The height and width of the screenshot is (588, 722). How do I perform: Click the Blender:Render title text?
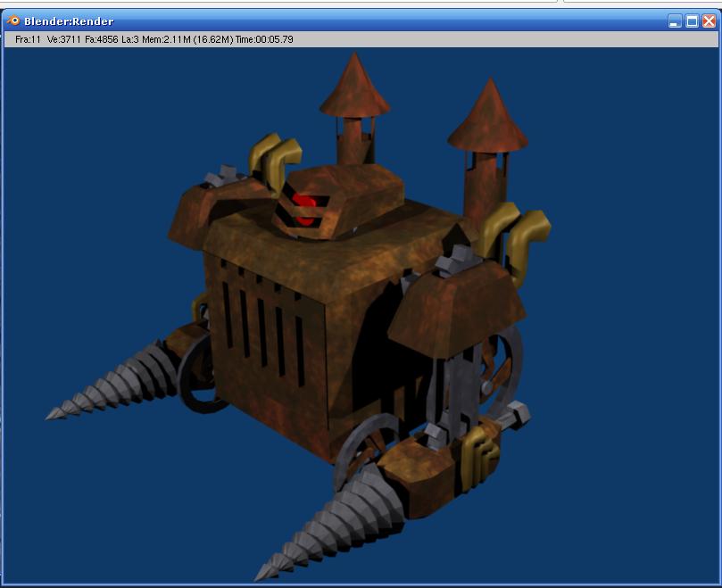69,21
